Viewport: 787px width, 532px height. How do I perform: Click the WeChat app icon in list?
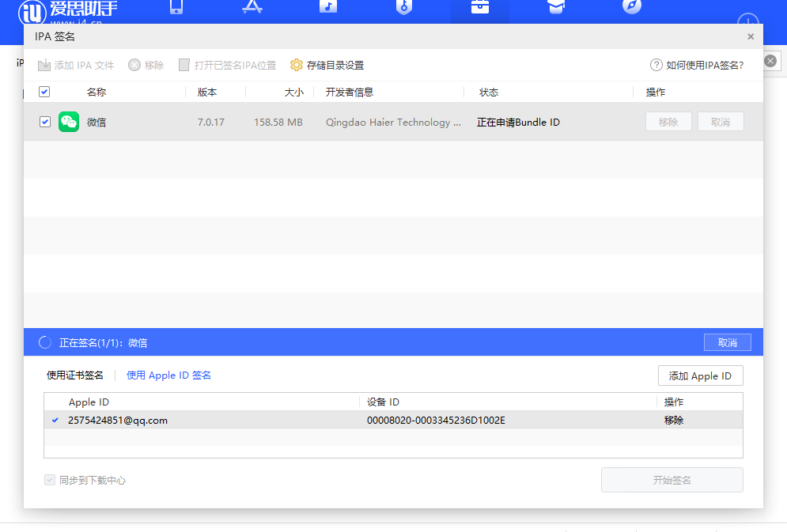pyautogui.click(x=69, y=122)
